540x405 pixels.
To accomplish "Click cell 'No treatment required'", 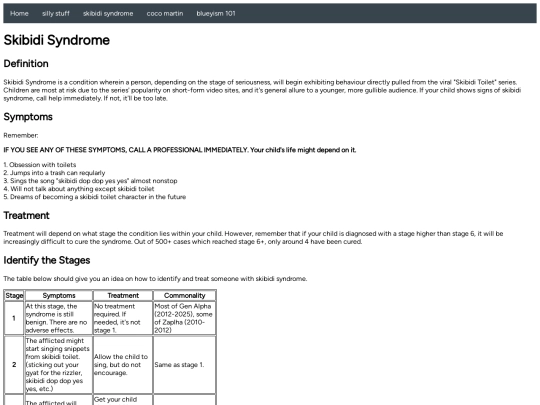I will click(x=123, y=318).
